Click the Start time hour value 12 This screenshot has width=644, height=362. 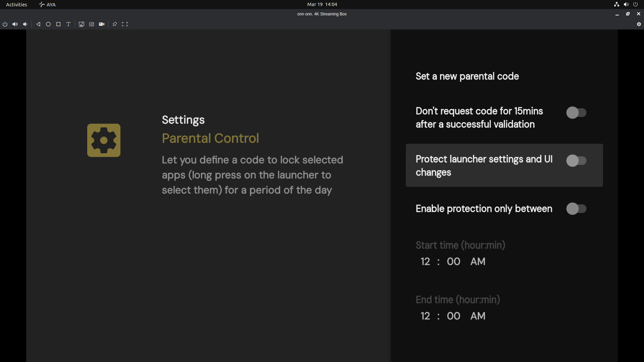pos(425,261)
